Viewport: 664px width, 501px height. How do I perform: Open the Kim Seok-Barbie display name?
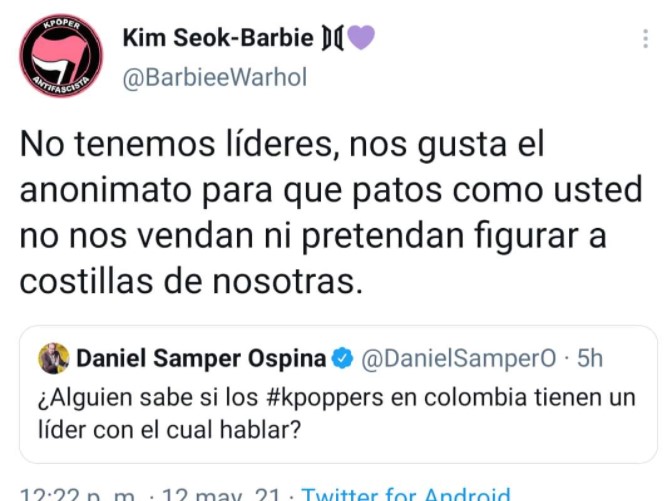tap(218, 38)
